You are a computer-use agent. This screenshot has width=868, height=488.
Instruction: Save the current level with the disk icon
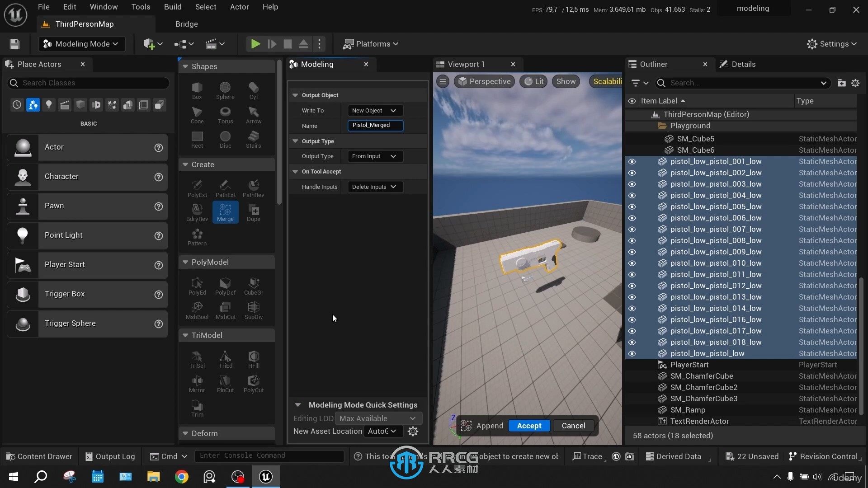pyautogui.click(x=14, y=44)
